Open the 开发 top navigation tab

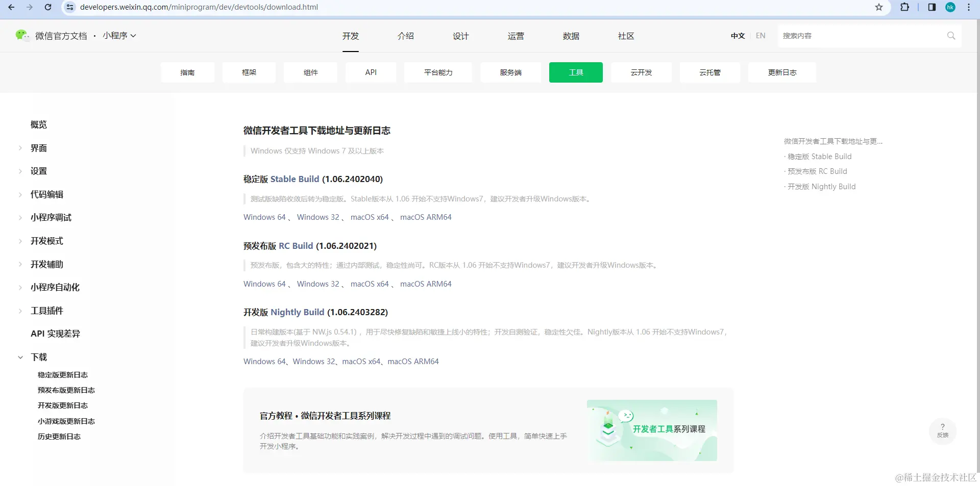[351, 36]
